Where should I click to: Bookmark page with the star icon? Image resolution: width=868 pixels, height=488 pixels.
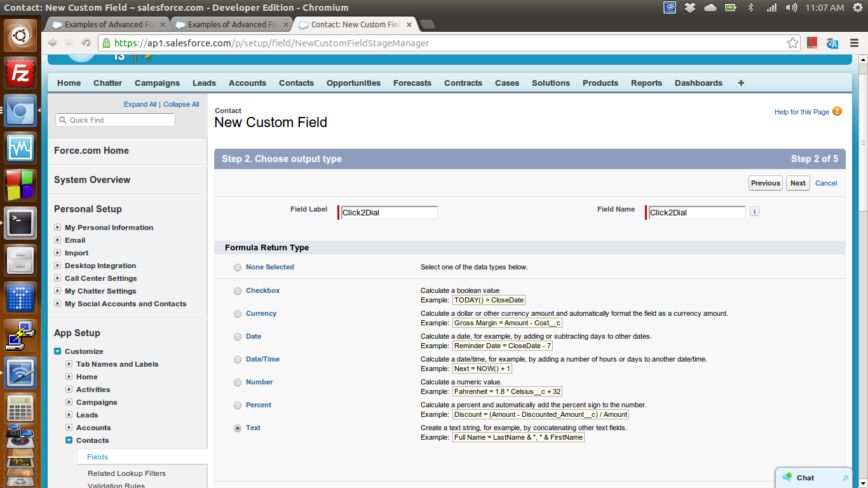pyautogui.click(x=792, y=43)
